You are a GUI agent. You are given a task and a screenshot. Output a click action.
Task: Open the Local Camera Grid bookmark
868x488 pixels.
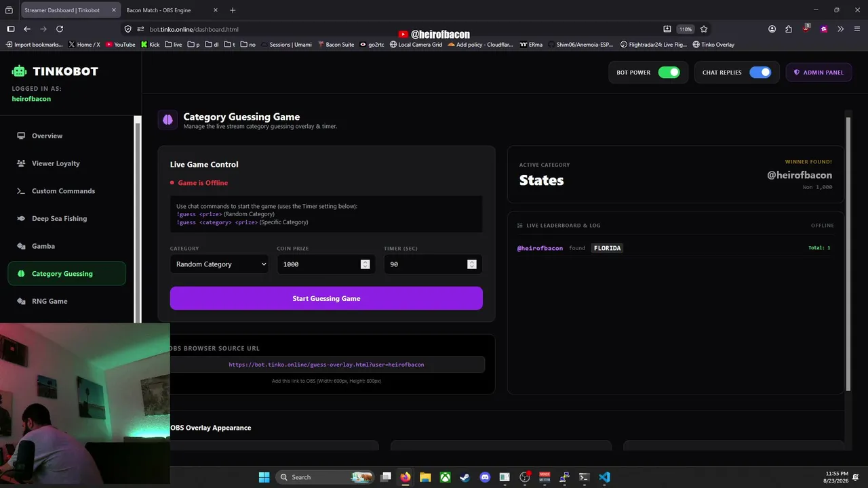pyautogui.click(x=416, y=45)
